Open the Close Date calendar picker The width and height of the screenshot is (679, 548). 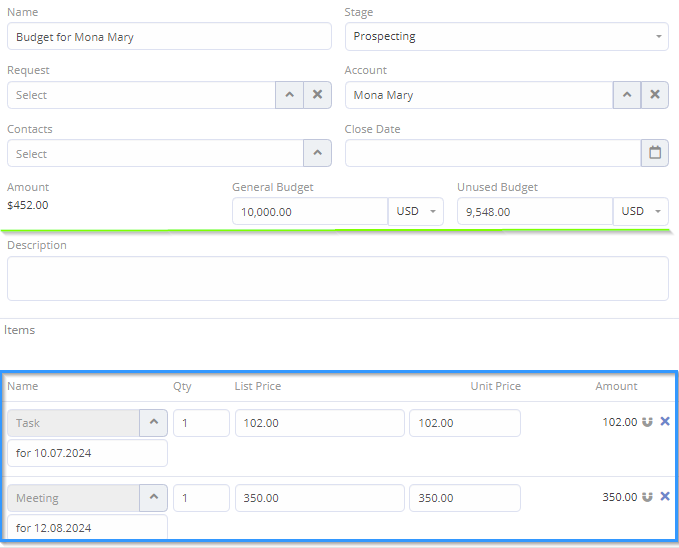(x=655, y=153)
